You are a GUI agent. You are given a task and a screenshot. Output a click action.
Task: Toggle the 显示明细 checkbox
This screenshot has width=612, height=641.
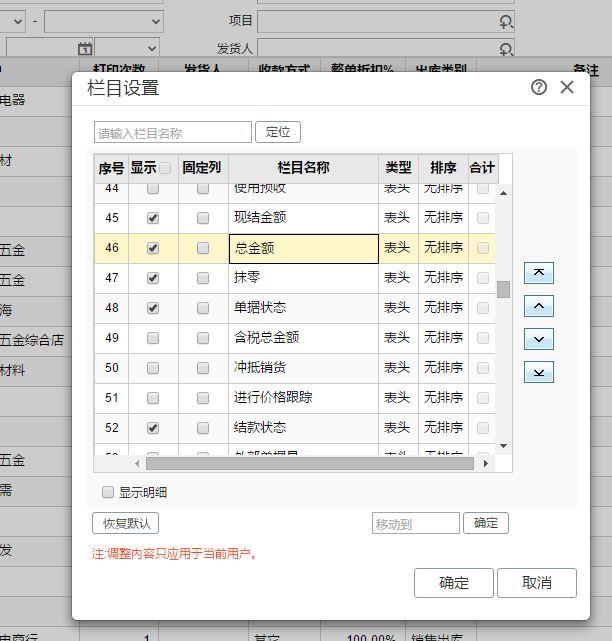tap(108, 492)
